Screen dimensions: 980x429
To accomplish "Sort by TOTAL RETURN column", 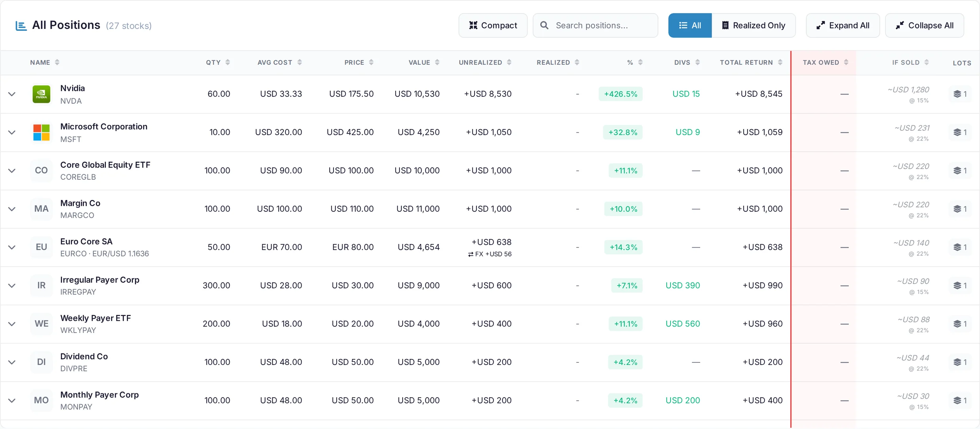I will pos(751,62).
